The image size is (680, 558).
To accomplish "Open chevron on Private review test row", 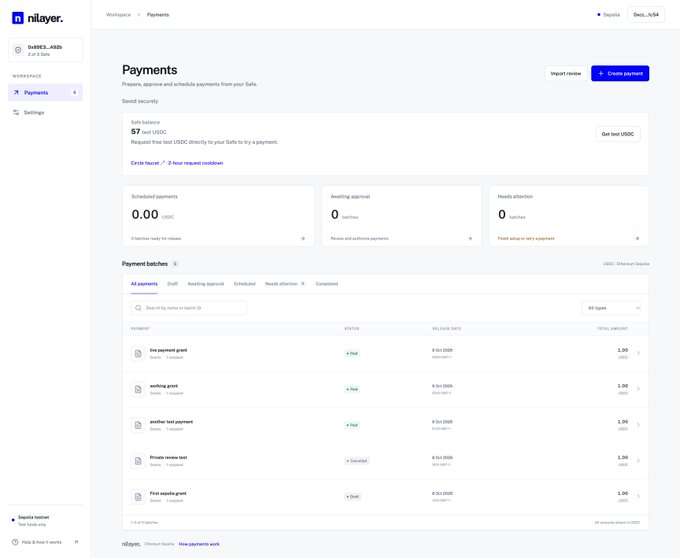I will (638, 460).
